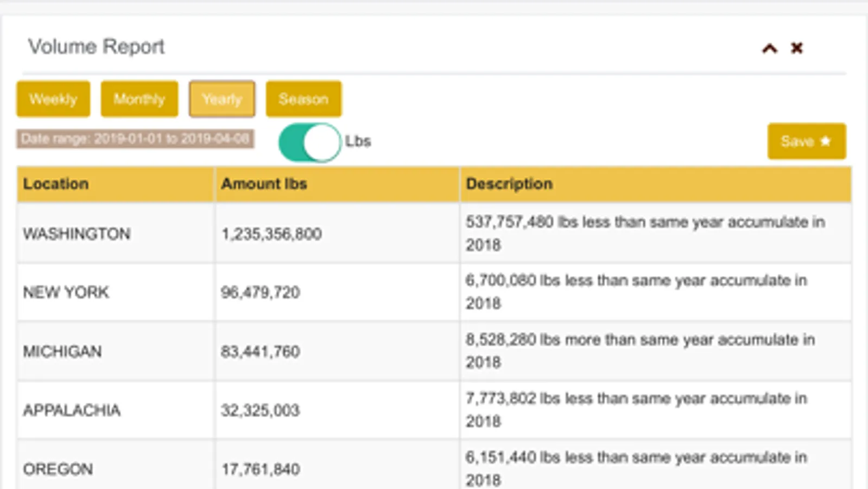
Task: Click the amount 1,235,356,800 cell
Action: (271, 234)
